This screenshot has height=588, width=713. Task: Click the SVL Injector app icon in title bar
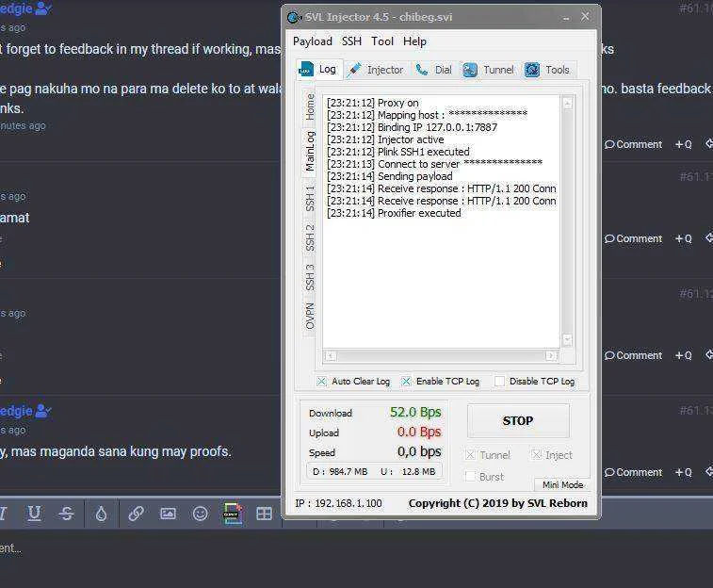(x=294, y=17)
